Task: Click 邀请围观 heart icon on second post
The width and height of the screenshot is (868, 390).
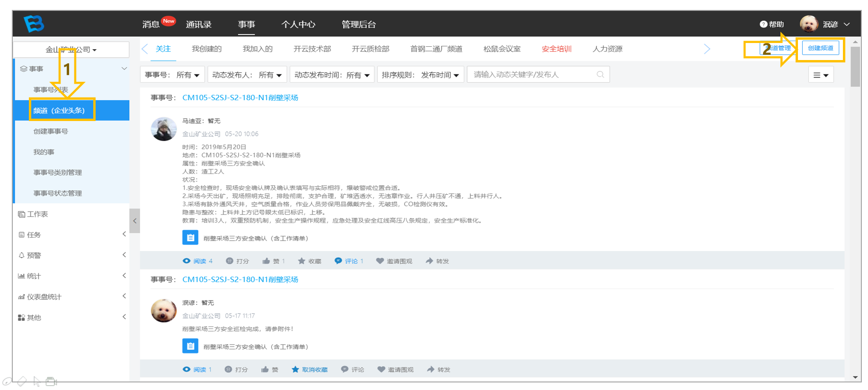Action: [381, 370]
